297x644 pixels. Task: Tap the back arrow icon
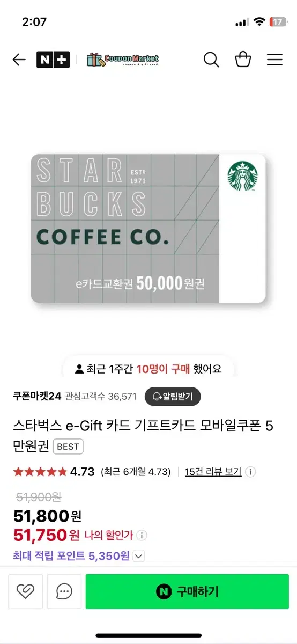click(x=19, y=60)
